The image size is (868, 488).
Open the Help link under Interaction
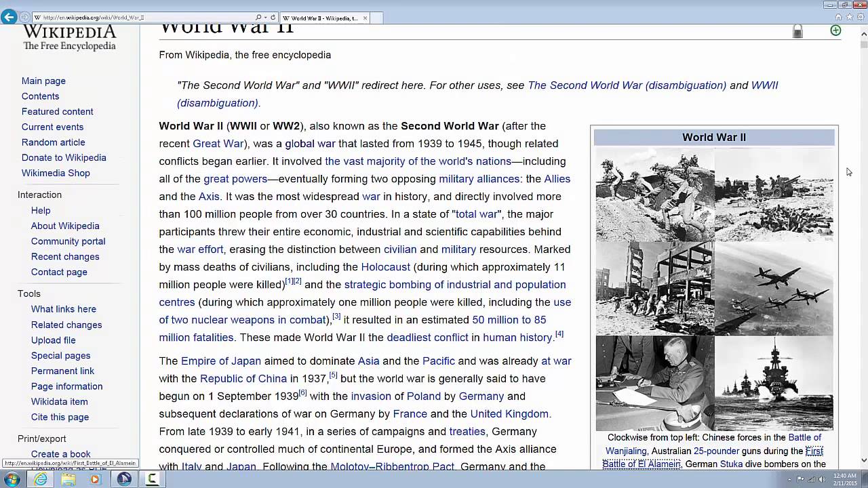tap(41, 210)
